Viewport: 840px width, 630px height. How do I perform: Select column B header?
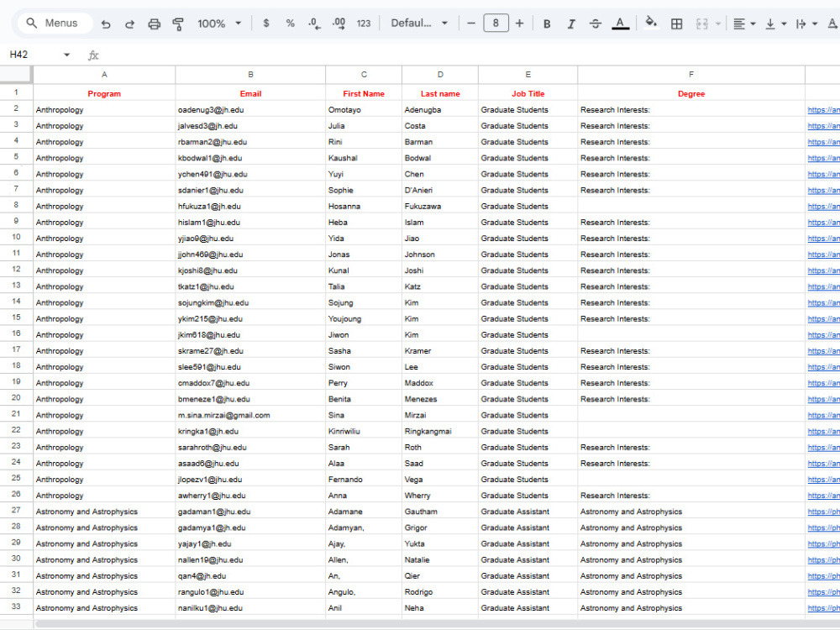click(250, 75)
